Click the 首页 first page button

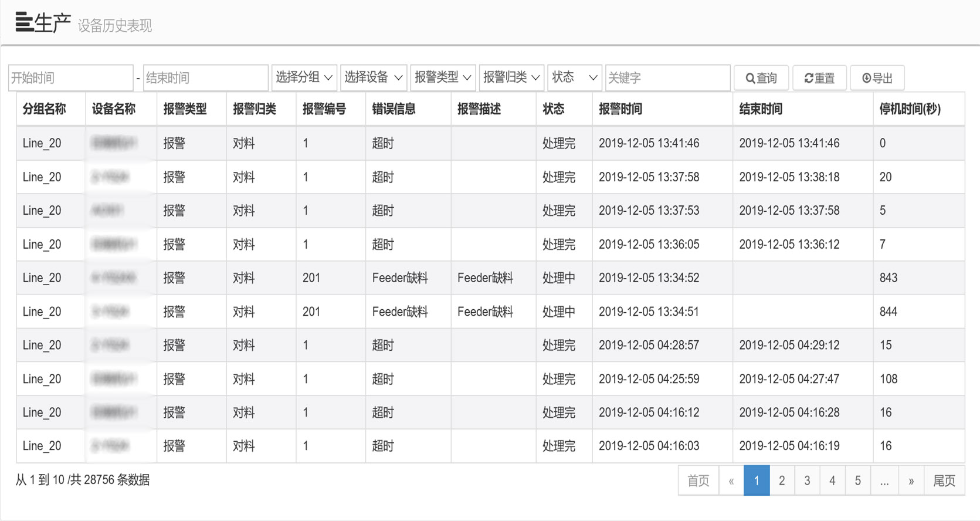tap(698, 481)
